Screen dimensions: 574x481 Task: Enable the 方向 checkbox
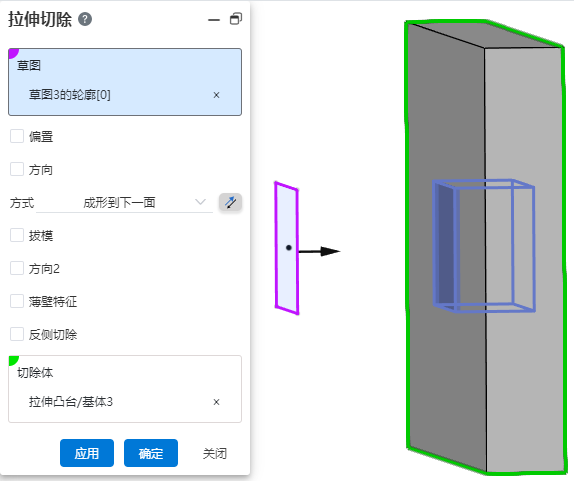[x=17, y=169]
